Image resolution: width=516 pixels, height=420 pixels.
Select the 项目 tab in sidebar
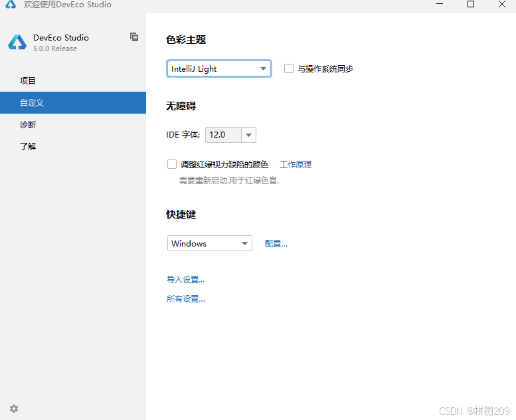[73, 80]
